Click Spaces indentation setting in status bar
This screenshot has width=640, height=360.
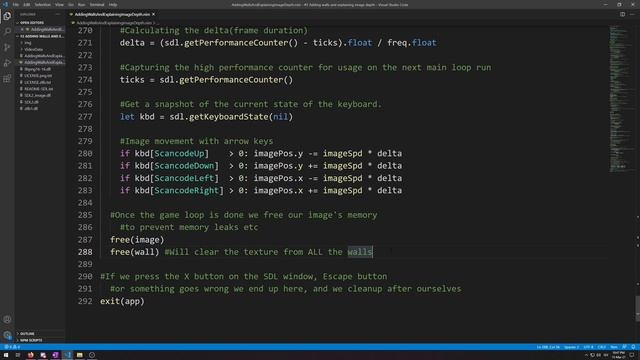571,347
